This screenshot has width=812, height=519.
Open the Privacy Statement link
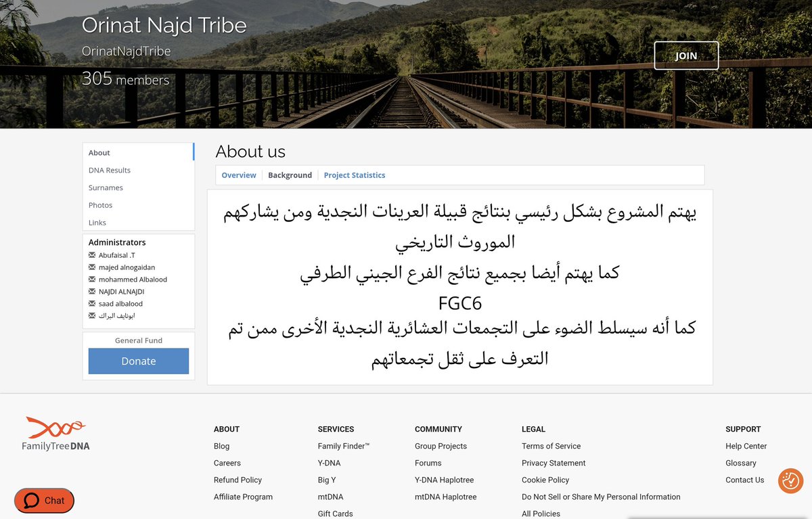[554, 464]
